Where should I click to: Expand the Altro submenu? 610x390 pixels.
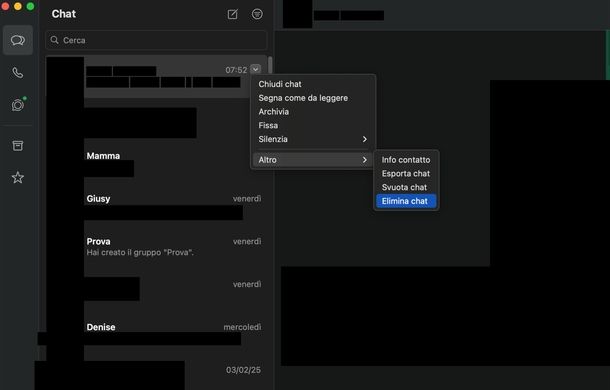[x=313, y=160]
